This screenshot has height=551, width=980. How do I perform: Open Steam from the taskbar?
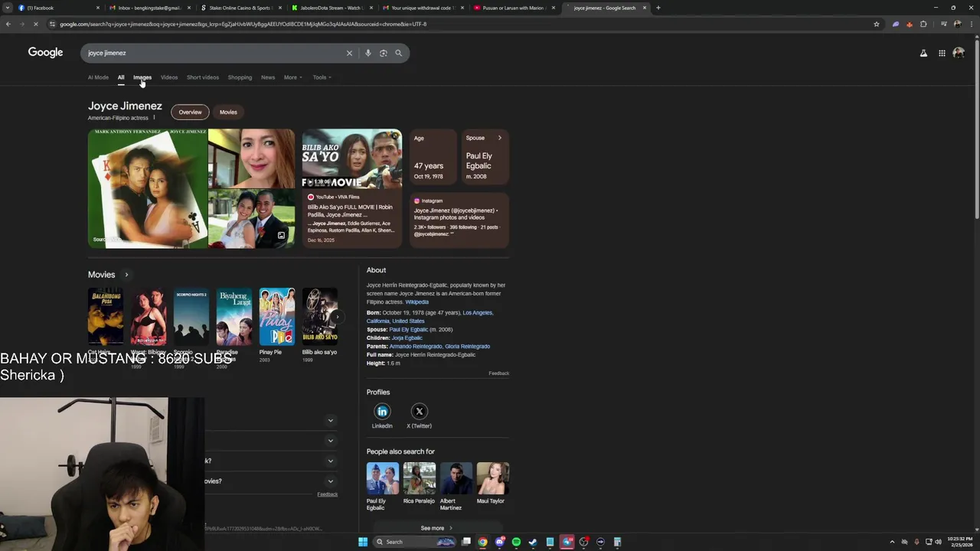click(x=533, y=542)
